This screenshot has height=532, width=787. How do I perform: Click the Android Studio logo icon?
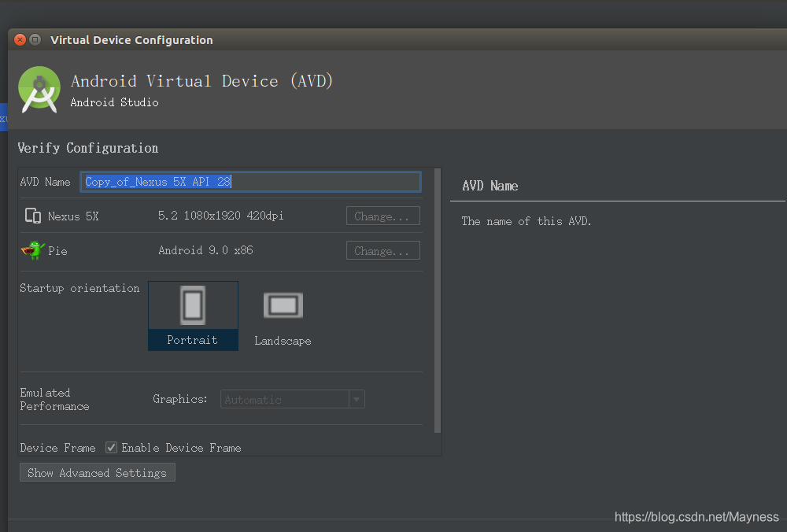(x=39, y=90)
